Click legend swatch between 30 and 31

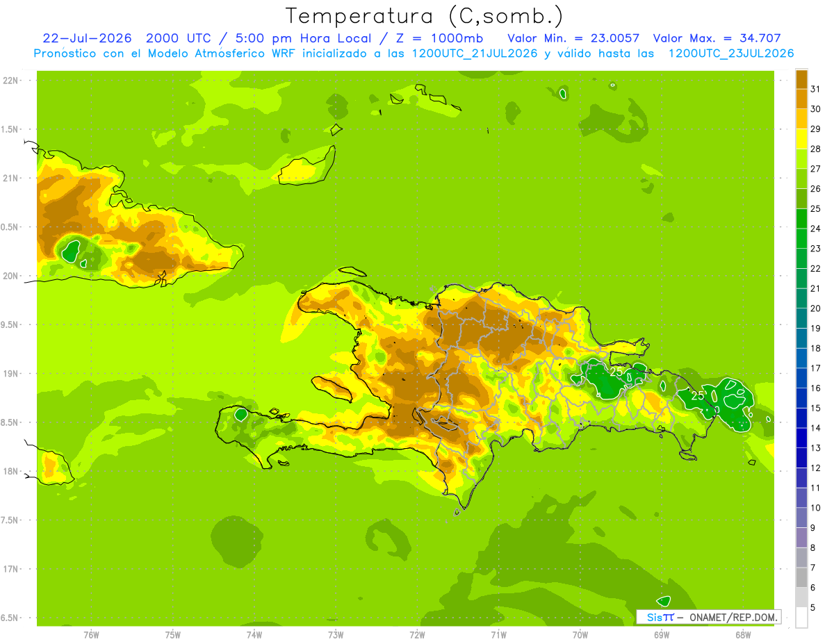click(x=801, y=99)
